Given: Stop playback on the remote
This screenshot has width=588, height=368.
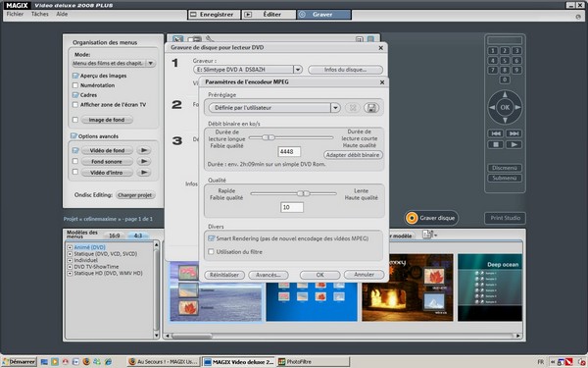Looking at the screenshot, I should coord(496,144).
